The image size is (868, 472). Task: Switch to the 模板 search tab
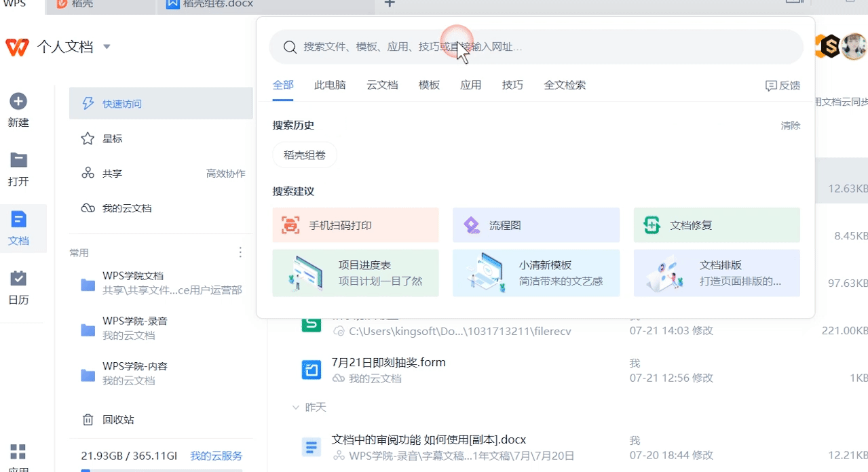429,85
